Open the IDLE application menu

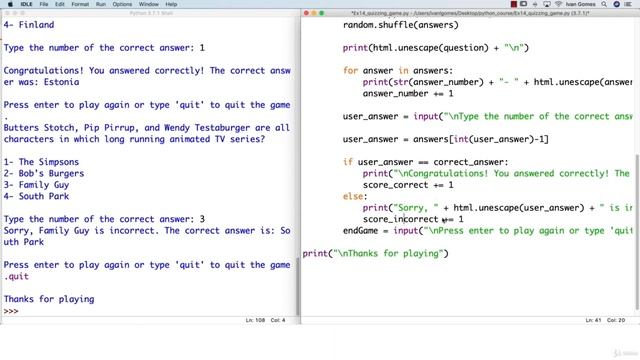(27, 4)
